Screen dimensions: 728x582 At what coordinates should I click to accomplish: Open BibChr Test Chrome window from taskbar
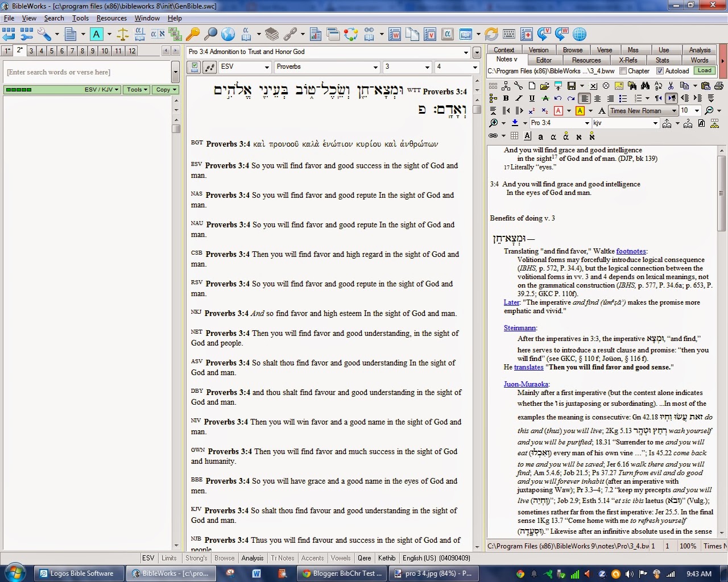pos(341,573)
